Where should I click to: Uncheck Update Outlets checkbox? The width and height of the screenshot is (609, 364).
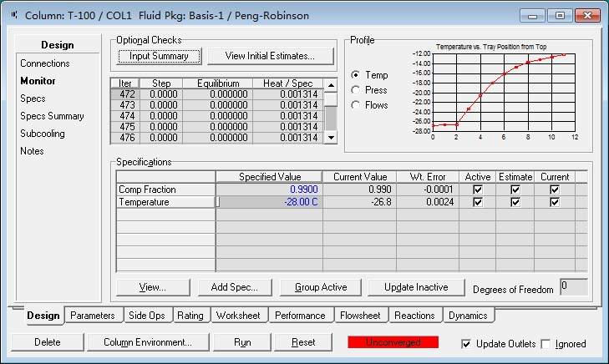466,343
